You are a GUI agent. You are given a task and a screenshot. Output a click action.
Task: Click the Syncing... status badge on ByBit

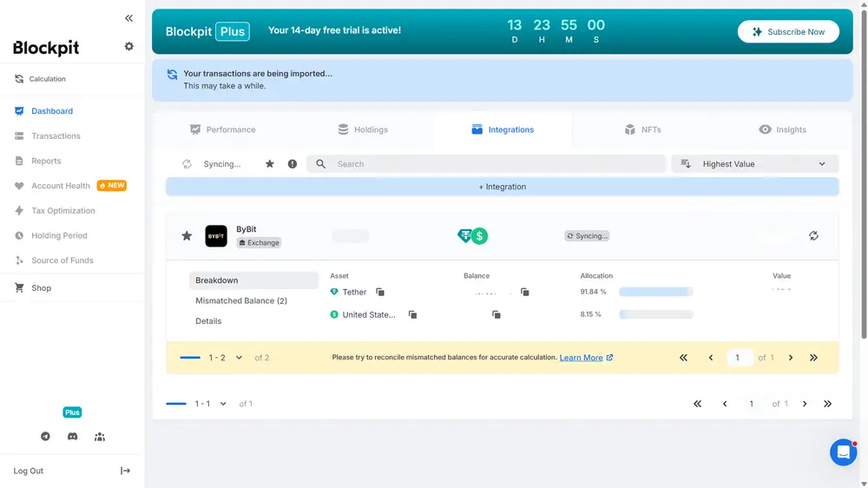pyautogui.click(x=587, y=236)
